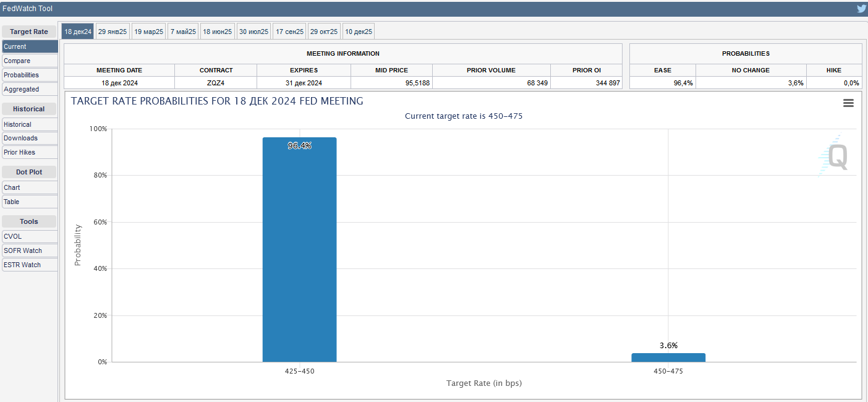Switch to the 18 июн25 meeting tab
This screenshot has height=402, width=868.
click(x=218, y=32)
